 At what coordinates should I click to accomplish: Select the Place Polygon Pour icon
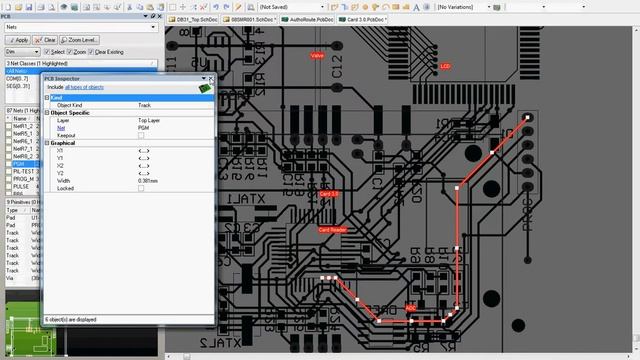click(406, 7)
